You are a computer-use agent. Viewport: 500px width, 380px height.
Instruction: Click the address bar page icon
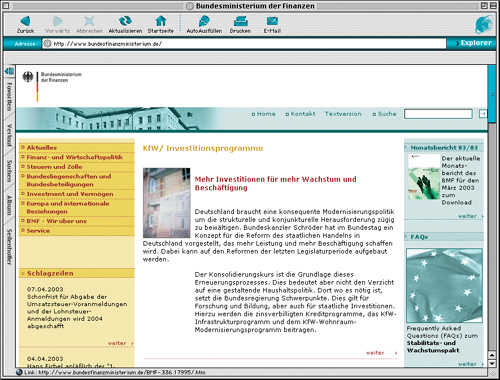[x=48, y=43]
